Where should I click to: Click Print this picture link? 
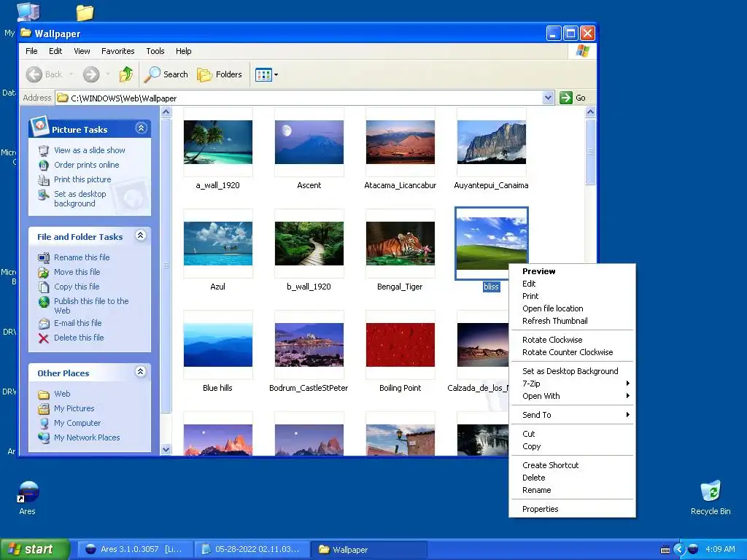(x=82, y=179)
